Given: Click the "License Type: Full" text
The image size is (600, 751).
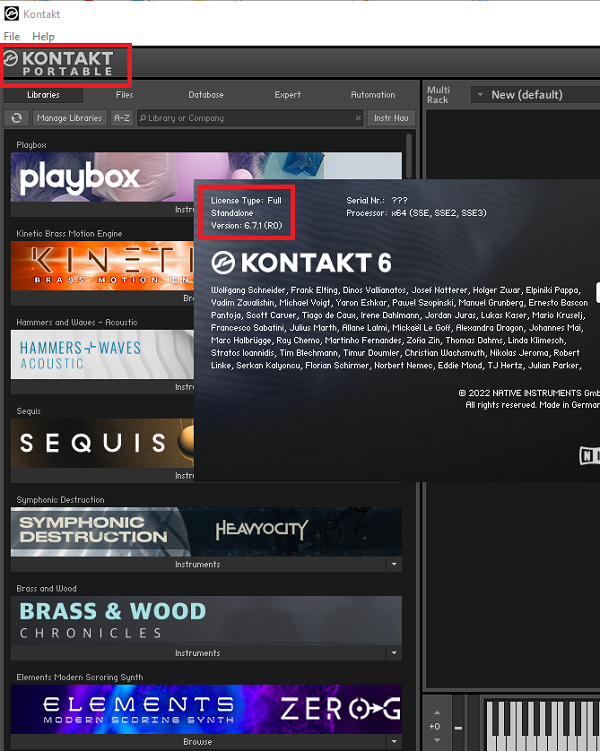Looking at the screenshot, I should pyautogui.click(x=246, y=201).
